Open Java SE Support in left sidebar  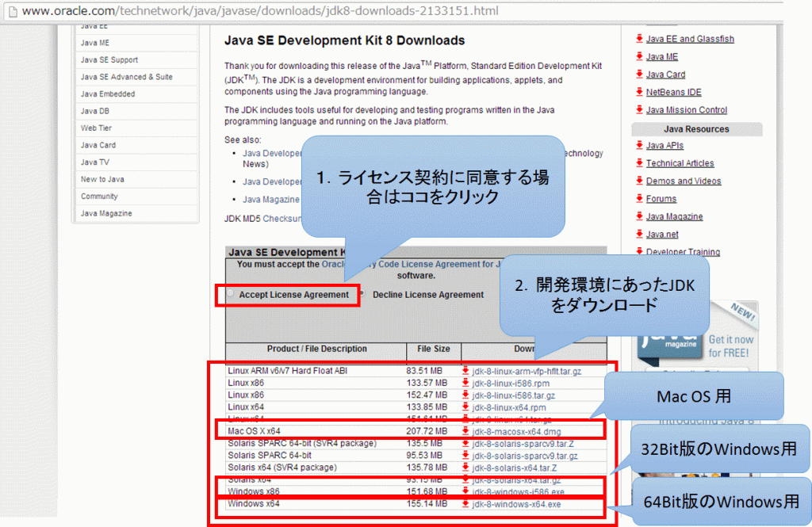click(109, 60)
